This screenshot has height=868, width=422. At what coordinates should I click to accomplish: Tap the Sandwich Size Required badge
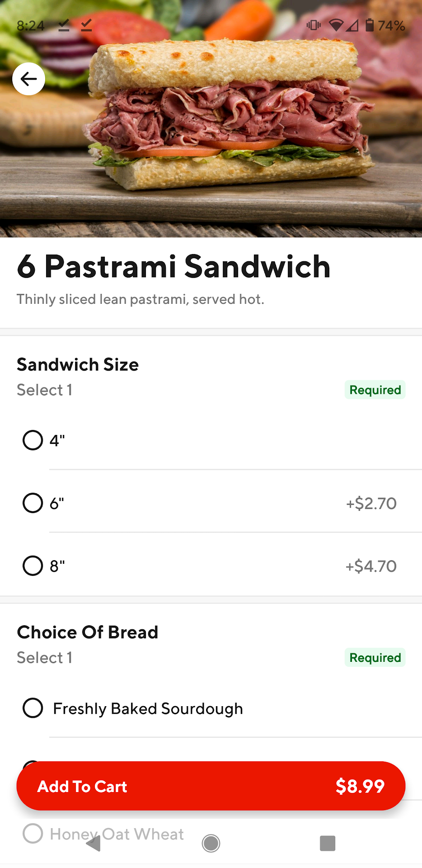(x=375, y=390)
